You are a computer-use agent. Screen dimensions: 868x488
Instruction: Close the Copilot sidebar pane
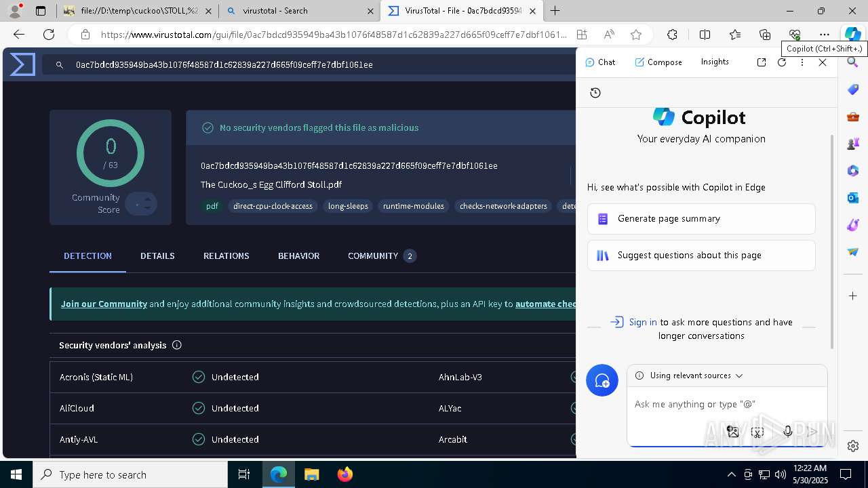tap(823, 62)
